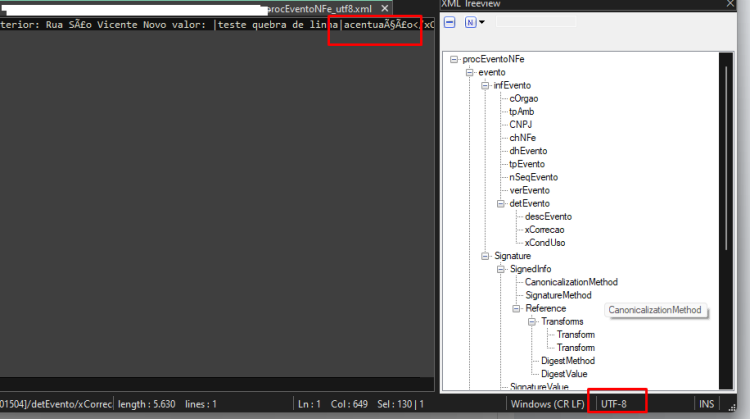Select the Transforms tree label

[562, 322]
